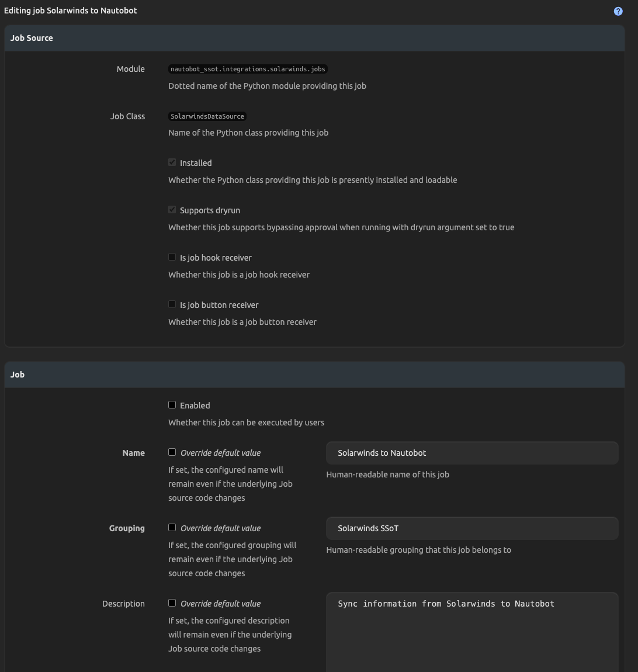This screenshot has height=672, width=638.
Task: Tick Override default value for Description
Action: tap(172, 603)
